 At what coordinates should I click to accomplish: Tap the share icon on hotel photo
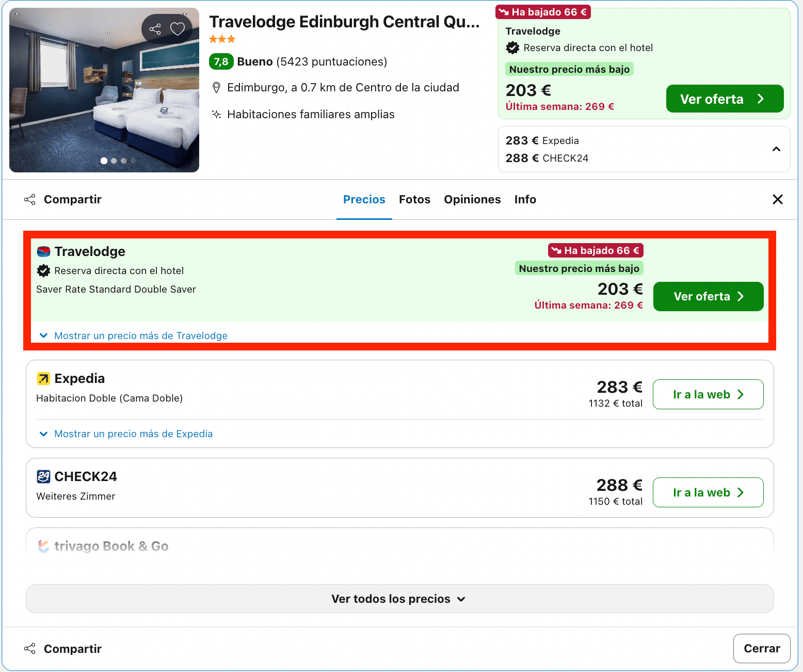[x=155, y=29]
